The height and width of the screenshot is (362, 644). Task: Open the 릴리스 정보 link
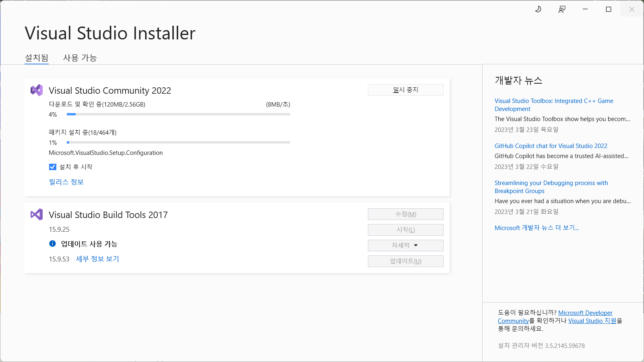pyautogui.click(x=66, y=182)
